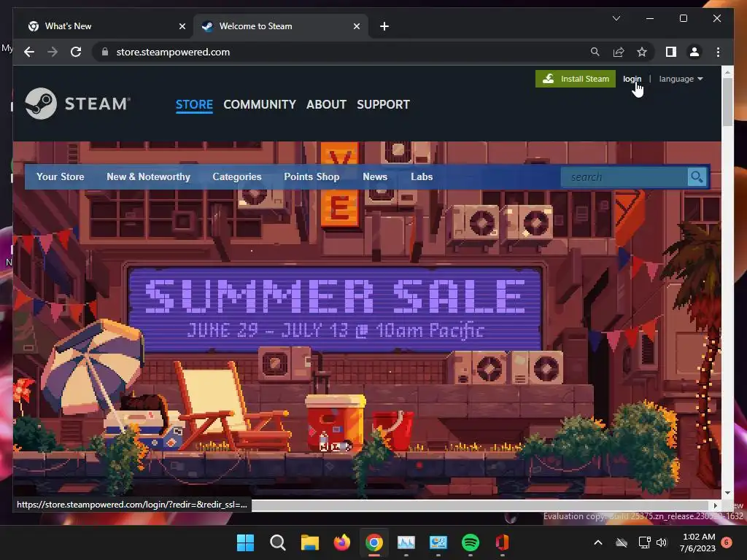Share this page using the share icon

[x=619, y=52]
